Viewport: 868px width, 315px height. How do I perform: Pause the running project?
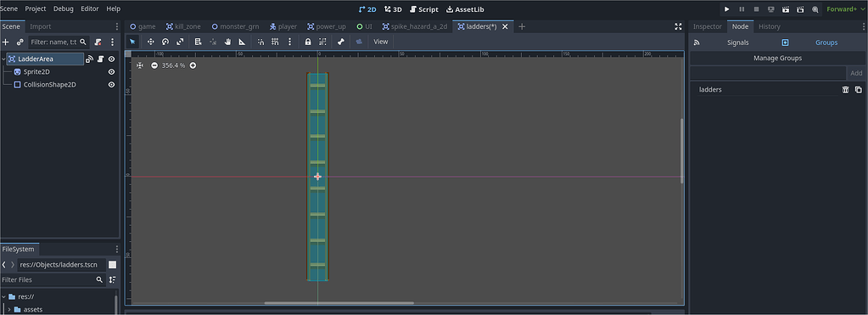742,9
